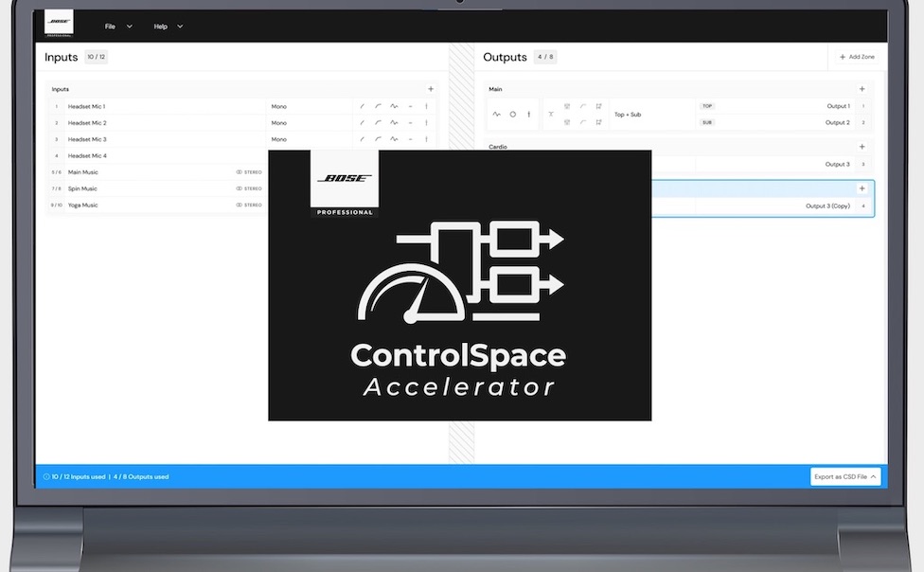Open the EQ waveform icon for Headset Mic 1
This screenshot has width=924, height=572.
[394, 107]
